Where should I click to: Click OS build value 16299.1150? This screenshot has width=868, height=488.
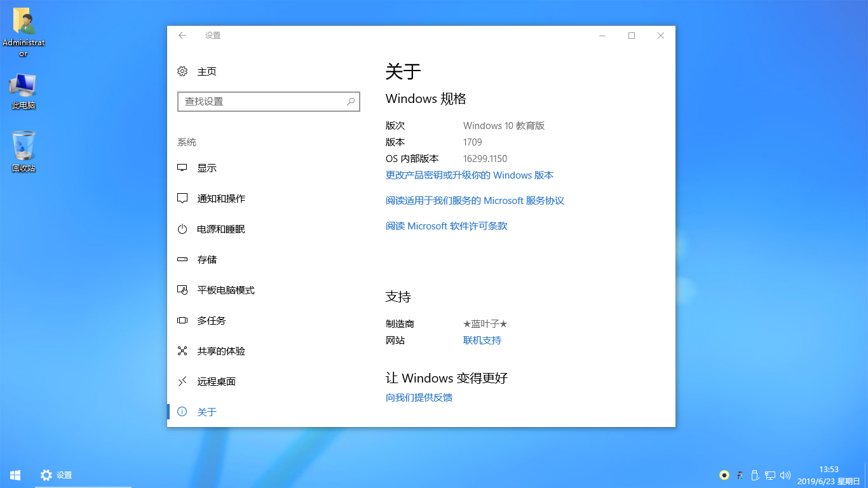485,159
